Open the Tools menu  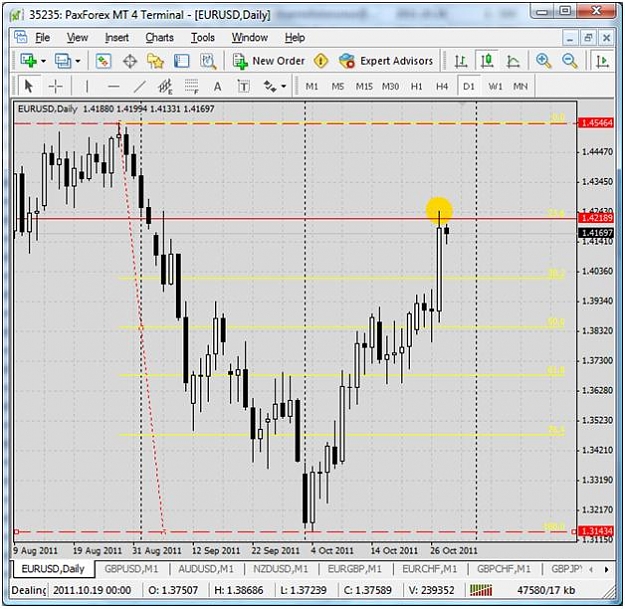pos(202,37)
